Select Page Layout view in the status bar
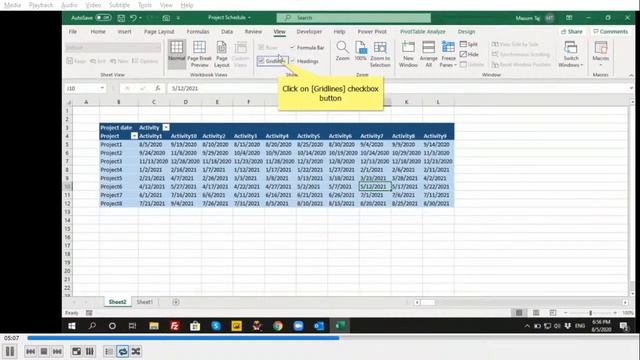Viewport: 640px width, 360px height. (x=536, y=313)
